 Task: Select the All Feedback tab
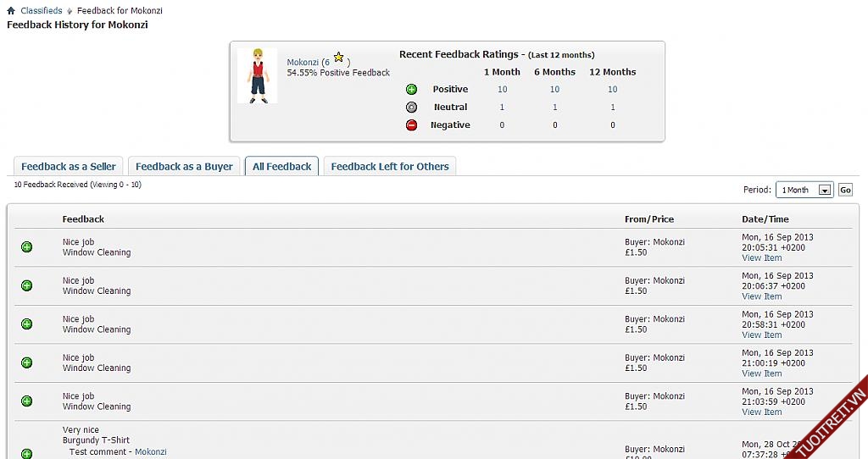(x=282, y=167)
